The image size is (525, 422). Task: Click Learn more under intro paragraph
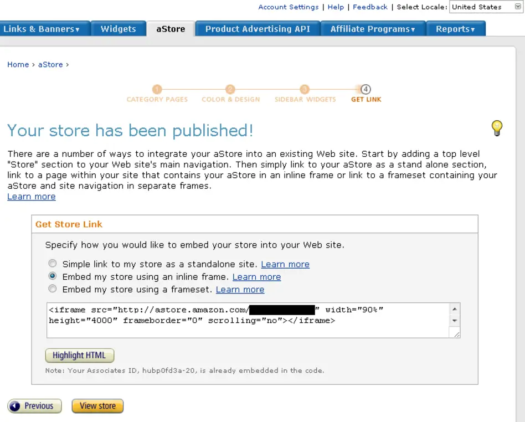coord(31,197)
